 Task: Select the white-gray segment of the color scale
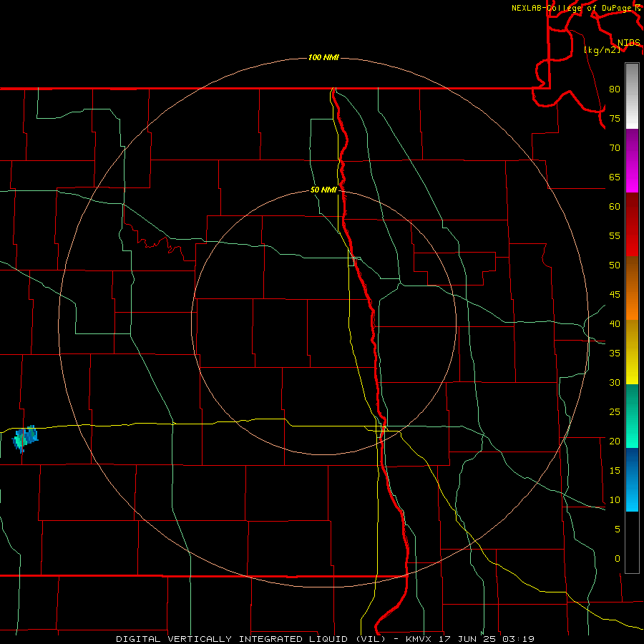pyautogui.click(x=632, y=96)
